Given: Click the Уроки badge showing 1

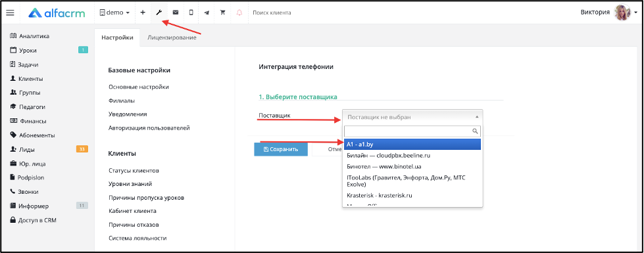Looking at the screenshot, I should coord(83,51).
